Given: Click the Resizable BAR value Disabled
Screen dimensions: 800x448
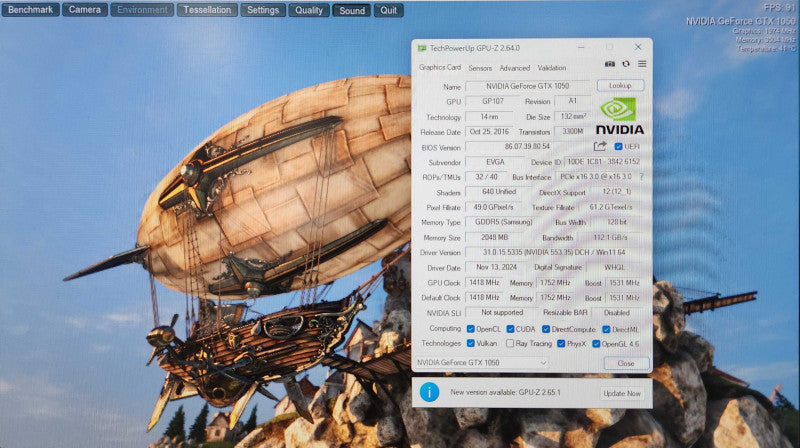Looking at the screenshot, I should tap(616, 313).
